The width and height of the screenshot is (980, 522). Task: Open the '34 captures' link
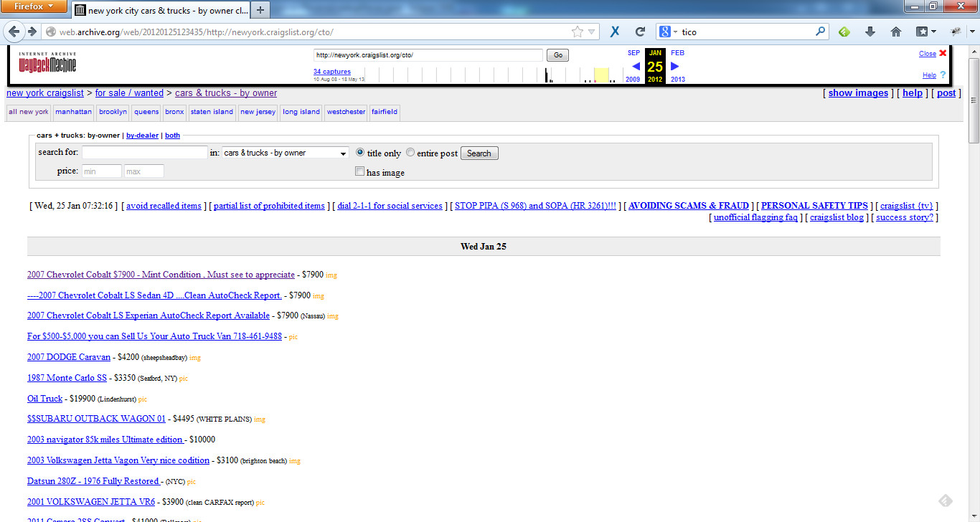pyautogui.click(x=332, y=72)
